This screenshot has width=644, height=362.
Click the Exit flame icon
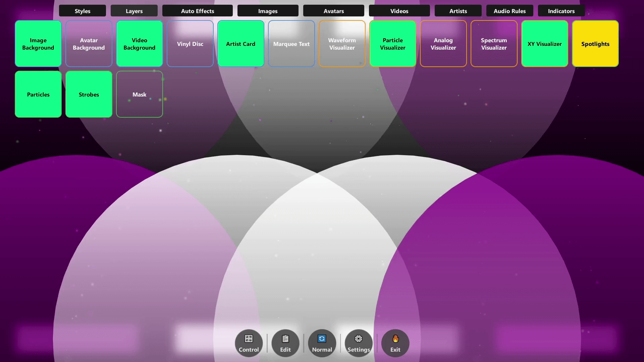pyautogui.click(x=395, y=339)
